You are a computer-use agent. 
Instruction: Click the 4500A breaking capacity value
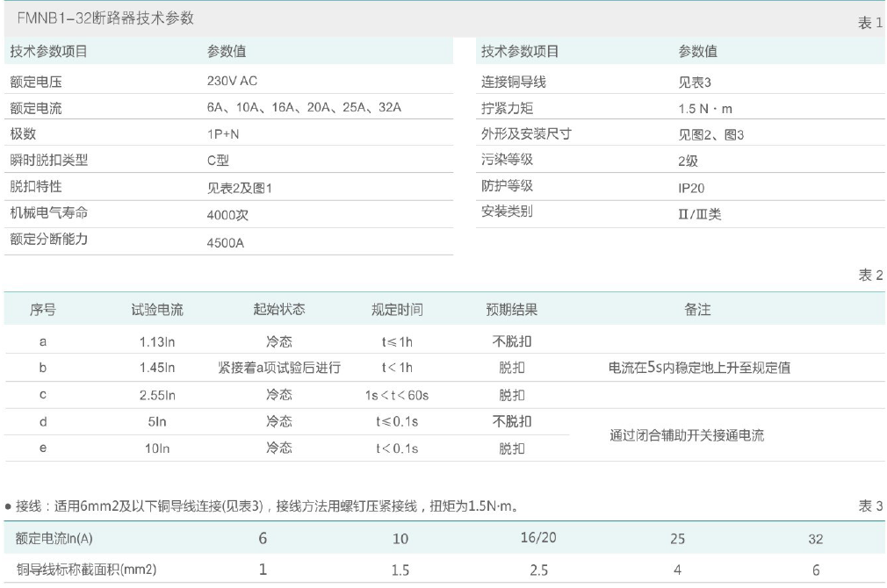tap(225, 242)
